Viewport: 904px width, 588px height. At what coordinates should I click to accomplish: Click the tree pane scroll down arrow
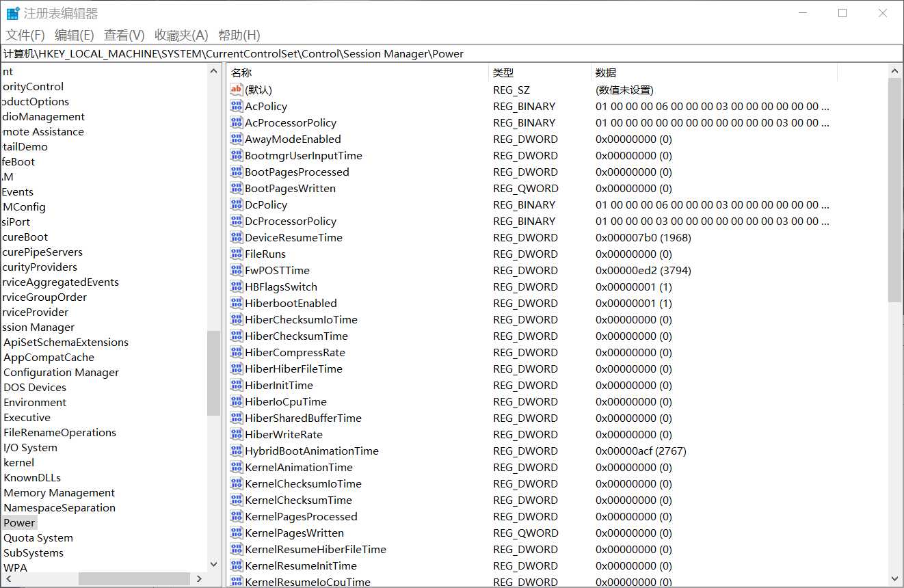[x=213, y=564]
